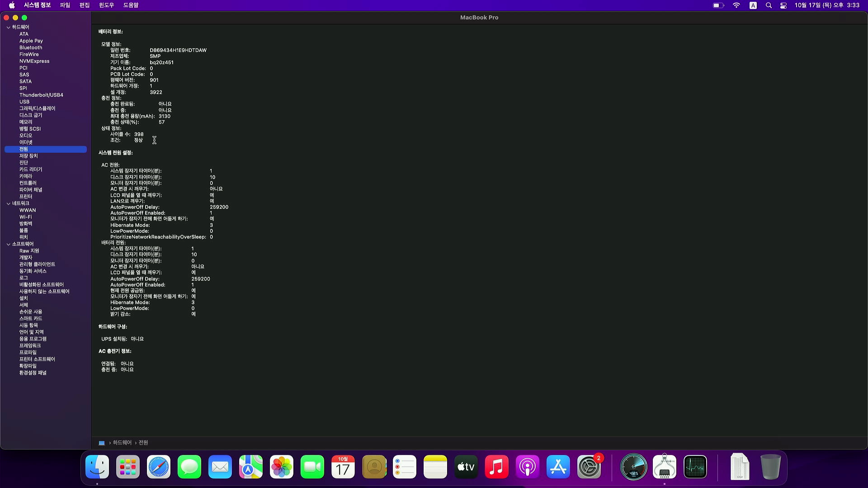Image resolution: width=868 pixels, height=488 pixels.
Task: Open Spotlight search in menu bar
Action: [x=769, y=5]
